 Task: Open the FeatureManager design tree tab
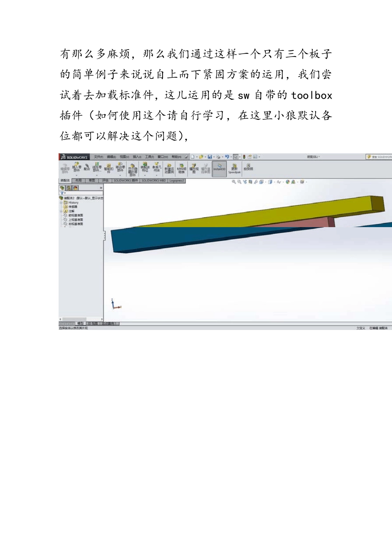[x=62, y=188]
